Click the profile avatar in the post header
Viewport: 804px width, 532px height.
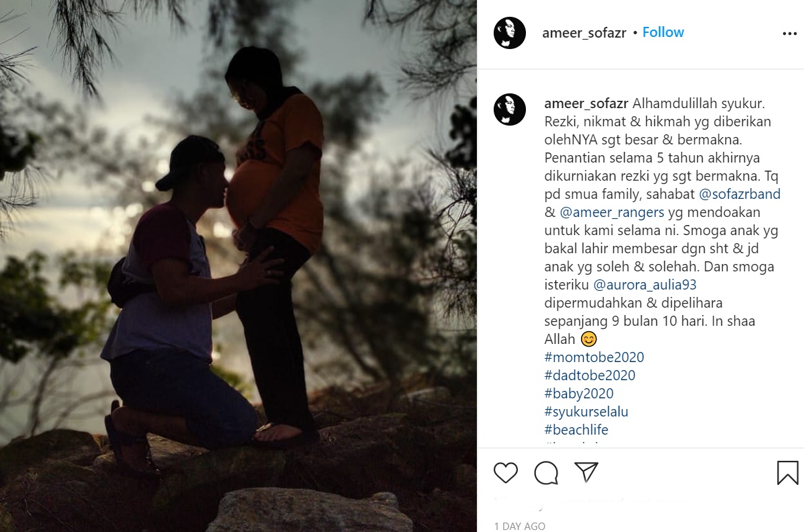pyautogui.click(x=510, y=33)
